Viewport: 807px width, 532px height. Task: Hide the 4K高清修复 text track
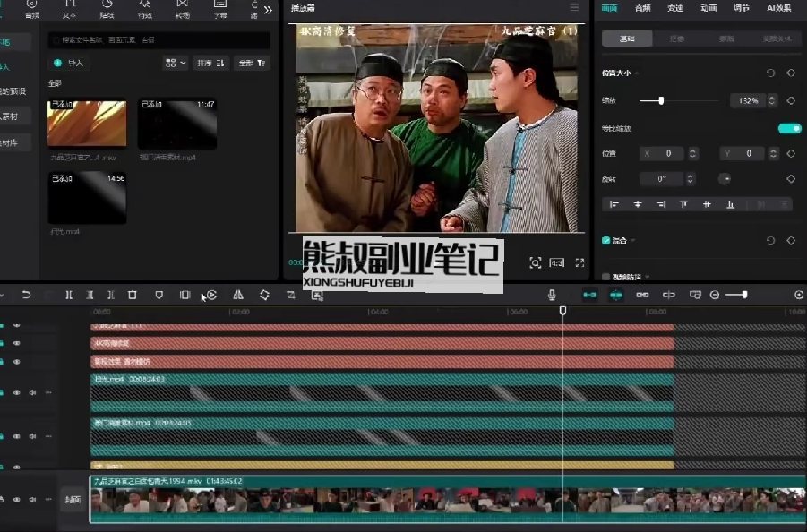pos(16,343)
